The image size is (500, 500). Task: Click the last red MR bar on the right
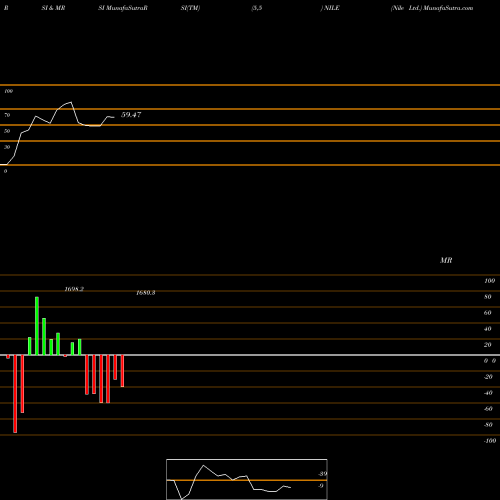click(x=122, y=371)
